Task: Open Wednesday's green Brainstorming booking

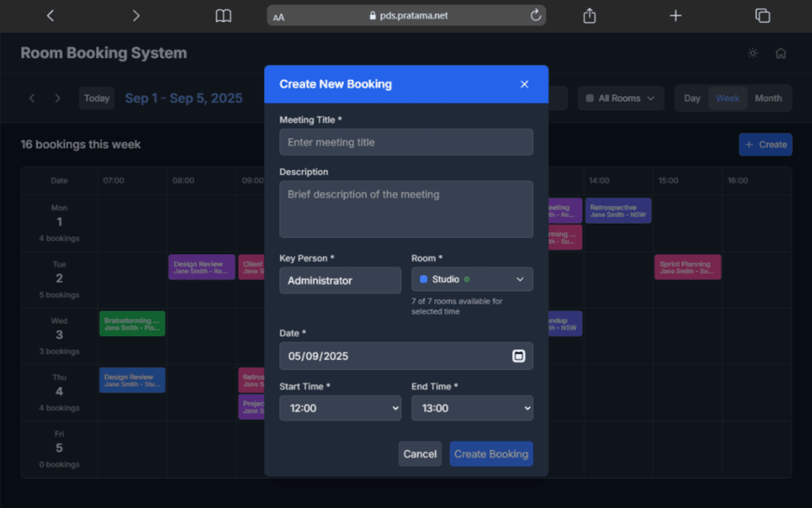Action: tap(132, 323)
